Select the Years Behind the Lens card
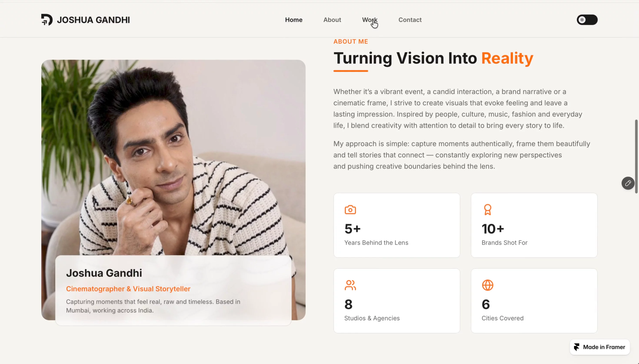 coord(397,225)
